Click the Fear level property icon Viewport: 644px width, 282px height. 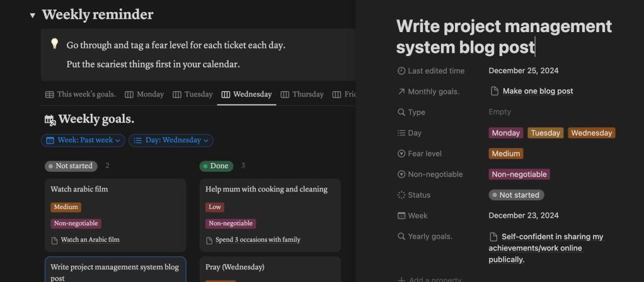click(401, 154)
